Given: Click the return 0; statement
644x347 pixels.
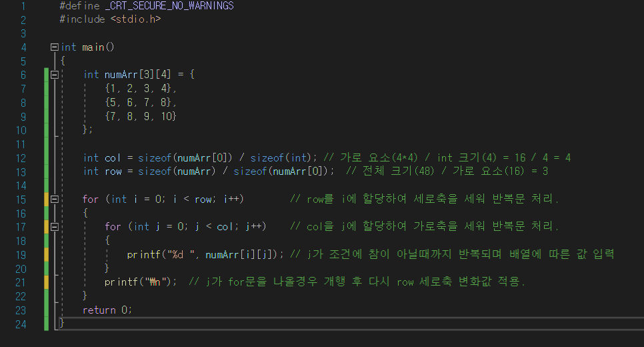Looking at the screenshot, I should (x=107, y=310).
